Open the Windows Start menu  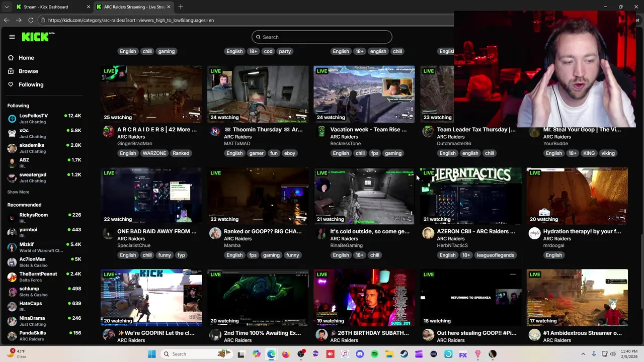(151, 354)
